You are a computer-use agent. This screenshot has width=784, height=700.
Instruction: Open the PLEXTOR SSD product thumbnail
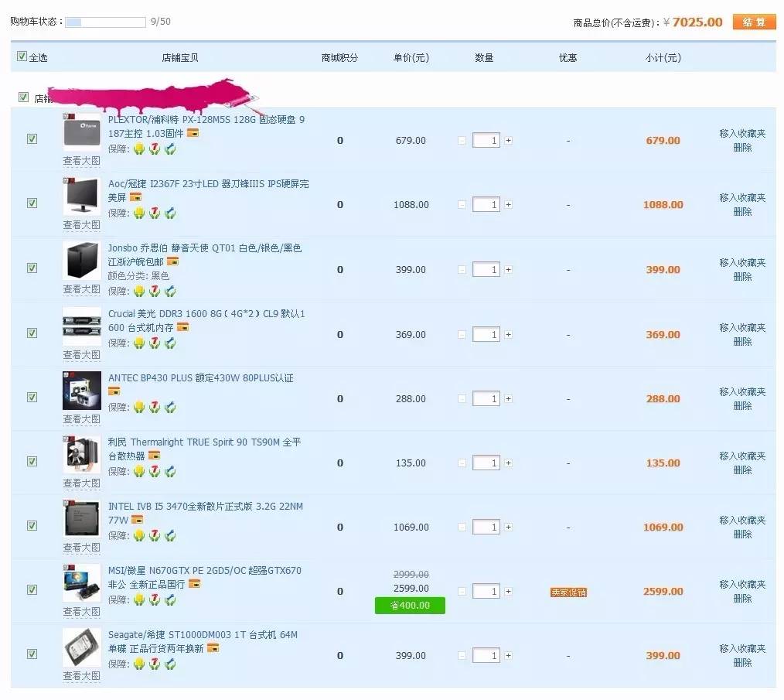point(81,131)
